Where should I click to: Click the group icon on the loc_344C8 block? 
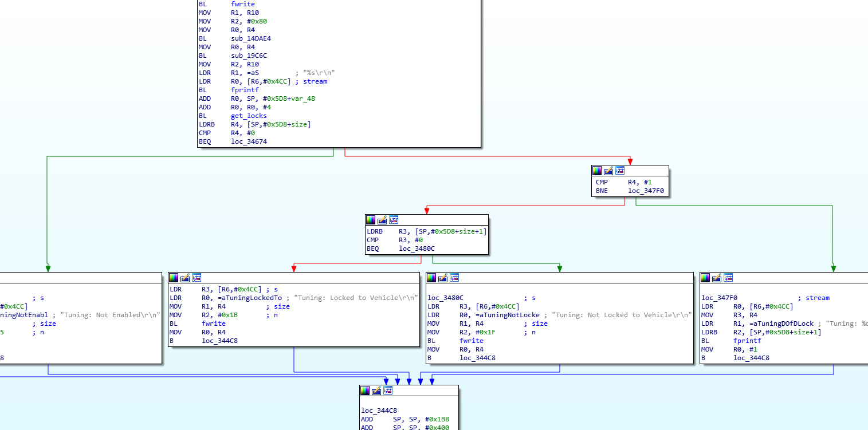pyautogui.click(x=388, y=390)
